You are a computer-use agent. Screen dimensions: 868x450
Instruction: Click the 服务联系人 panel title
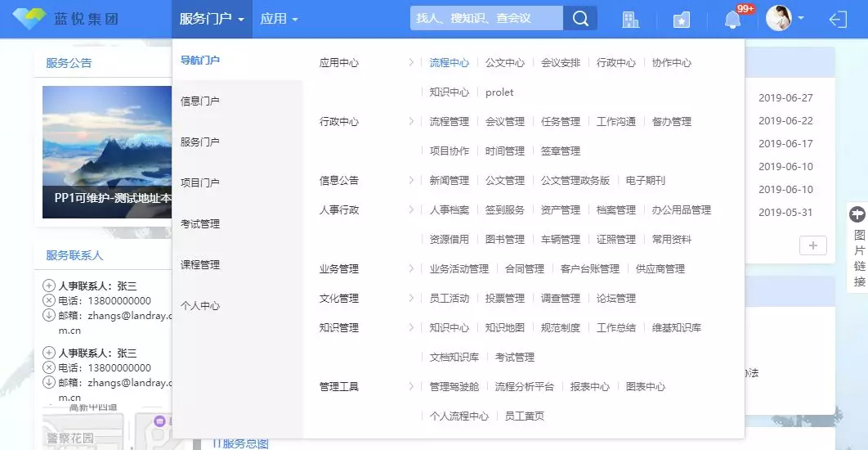74,255
